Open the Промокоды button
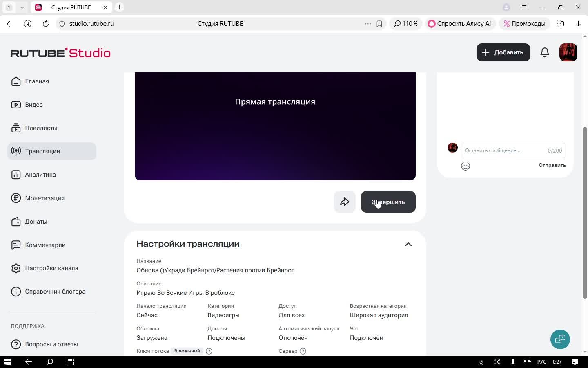 [x=525, y=24]
